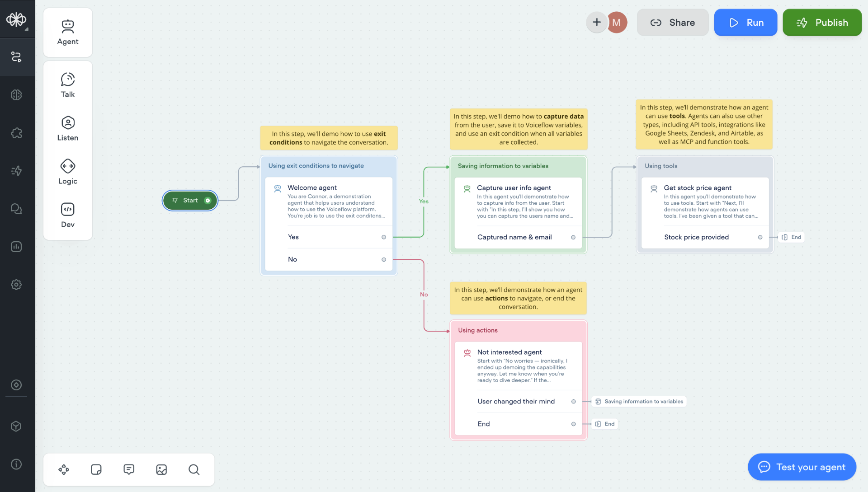Click the Run button
This screenshot has width=868, height=492.
tap(745, 23)
